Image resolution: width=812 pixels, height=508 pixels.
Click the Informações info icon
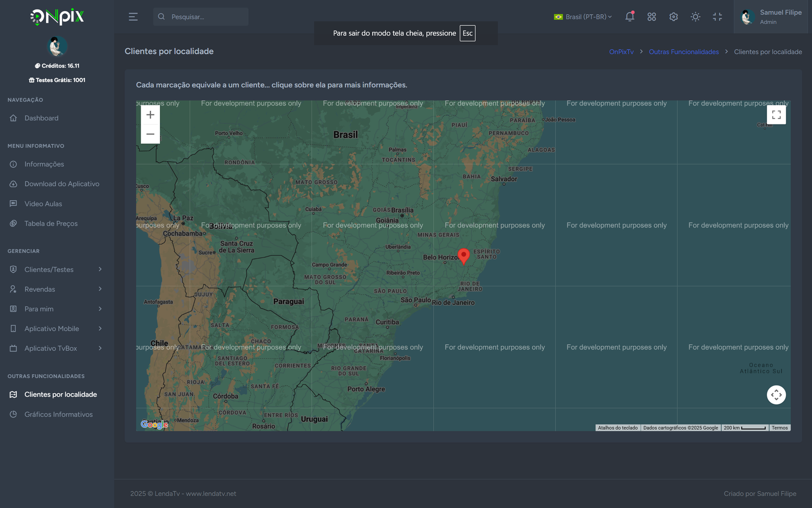pos(13,164)
